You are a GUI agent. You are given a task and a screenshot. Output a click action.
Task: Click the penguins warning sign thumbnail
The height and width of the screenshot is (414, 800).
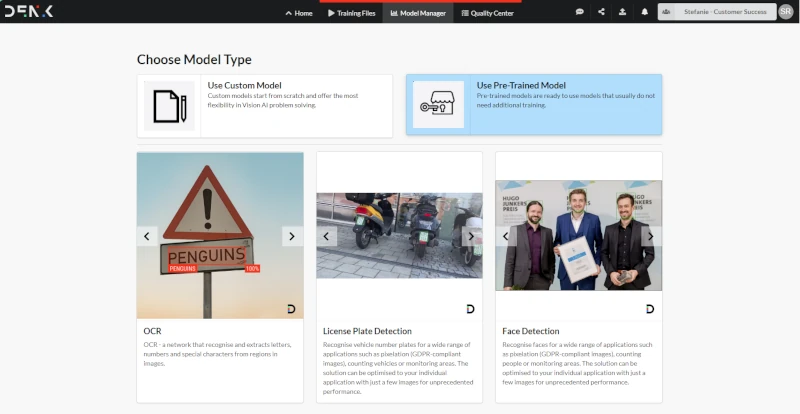click(x=220, y=236)
